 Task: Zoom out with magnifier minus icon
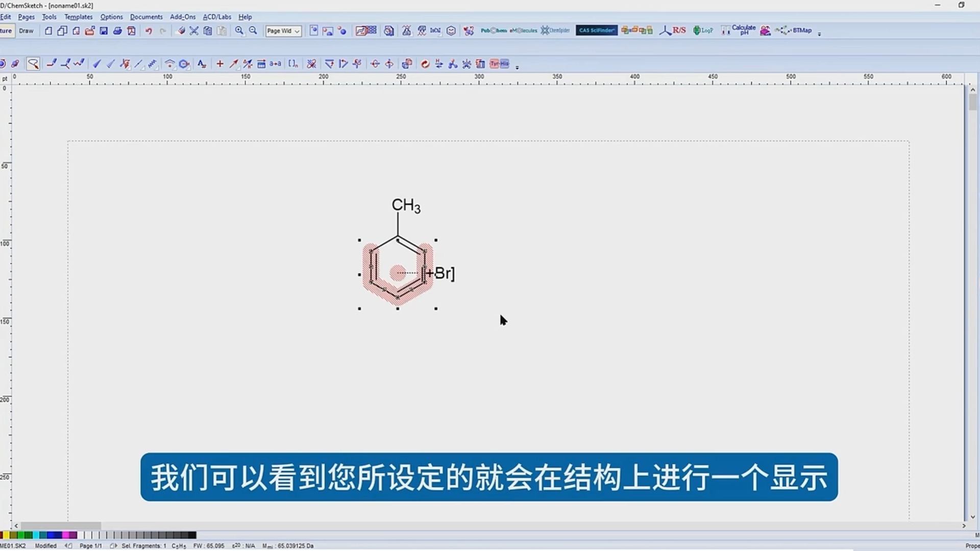[253, 31]
